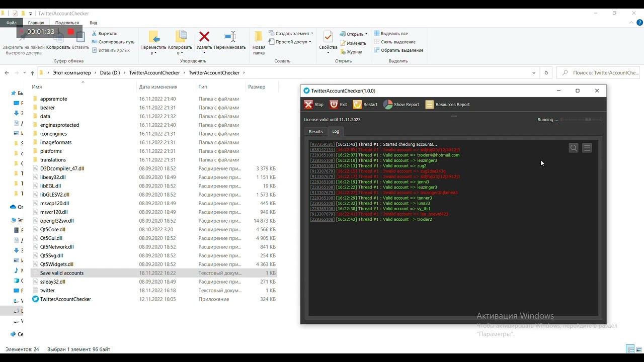Switch to large icons view in status bar
This screenshot has width=644, height=362.
point(638,349)
